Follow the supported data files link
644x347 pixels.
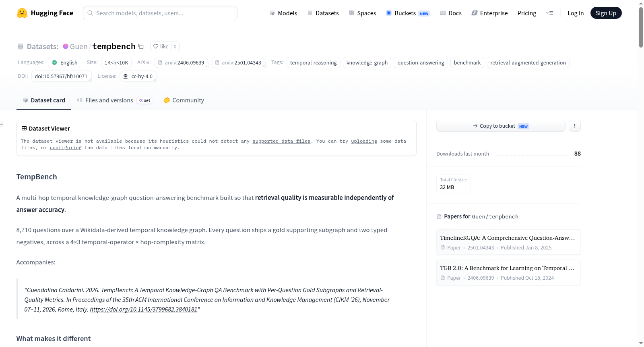click(281, 141)
